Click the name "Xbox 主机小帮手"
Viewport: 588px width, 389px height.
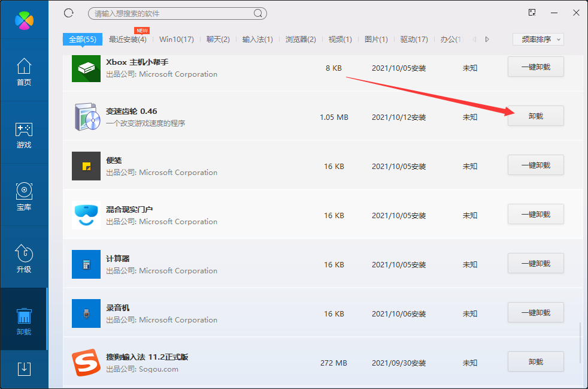[137, 62]
